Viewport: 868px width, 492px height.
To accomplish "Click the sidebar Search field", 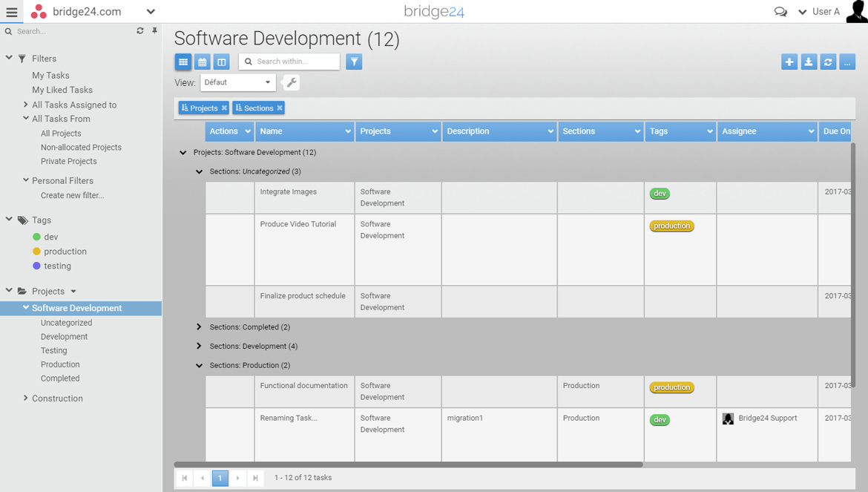I will pos(72,31).
